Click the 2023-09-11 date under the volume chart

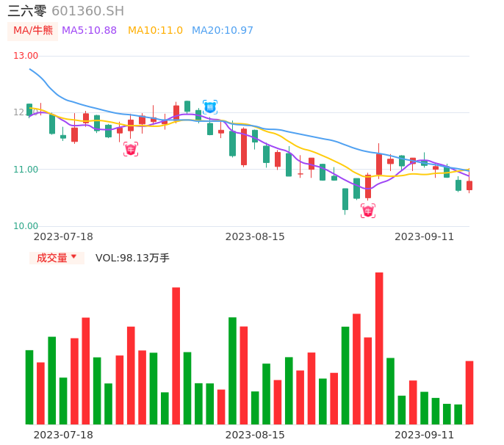[x=424, y=435]
